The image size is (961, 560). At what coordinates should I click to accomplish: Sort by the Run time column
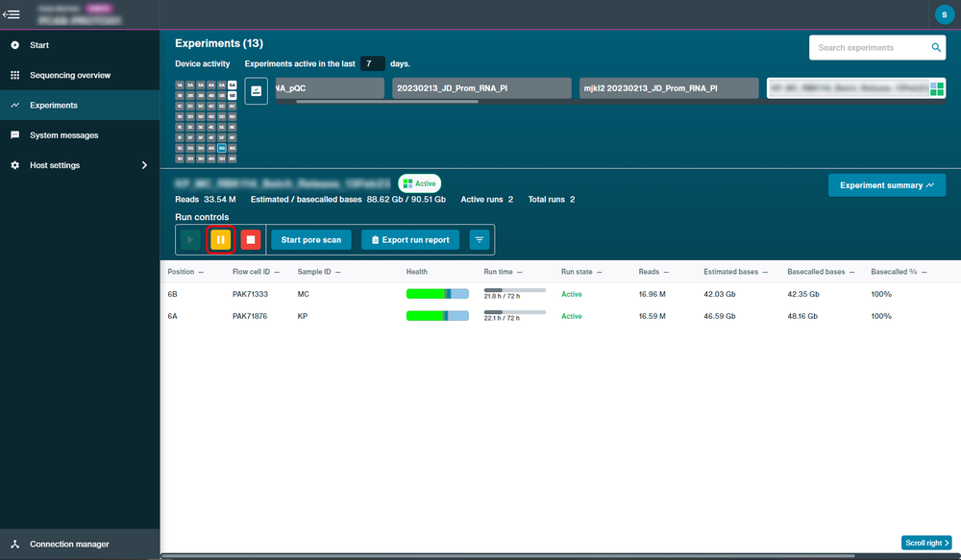pyautogui.click(x=503, y=272)
